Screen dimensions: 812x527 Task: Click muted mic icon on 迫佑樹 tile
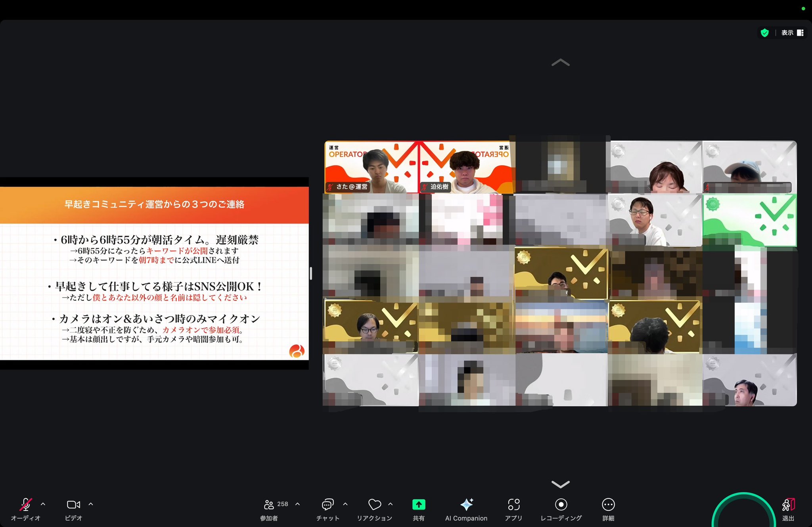[425, 187]
